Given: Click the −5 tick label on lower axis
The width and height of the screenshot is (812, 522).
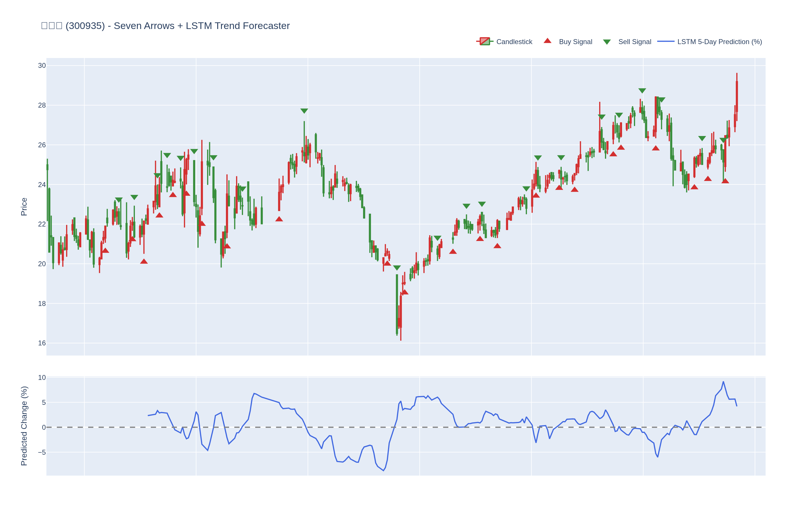Looking at the screenshot, I should (x=42, y=452).
